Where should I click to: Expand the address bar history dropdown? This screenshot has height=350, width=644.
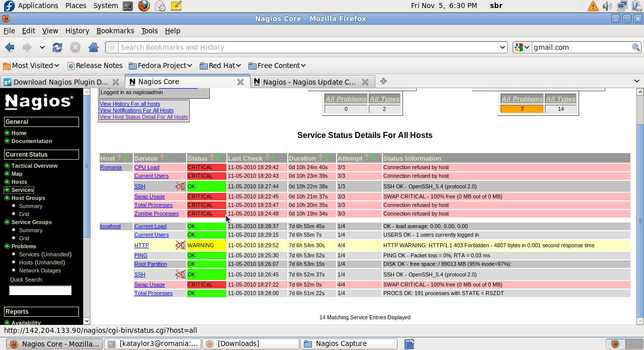tap(502, 47)
